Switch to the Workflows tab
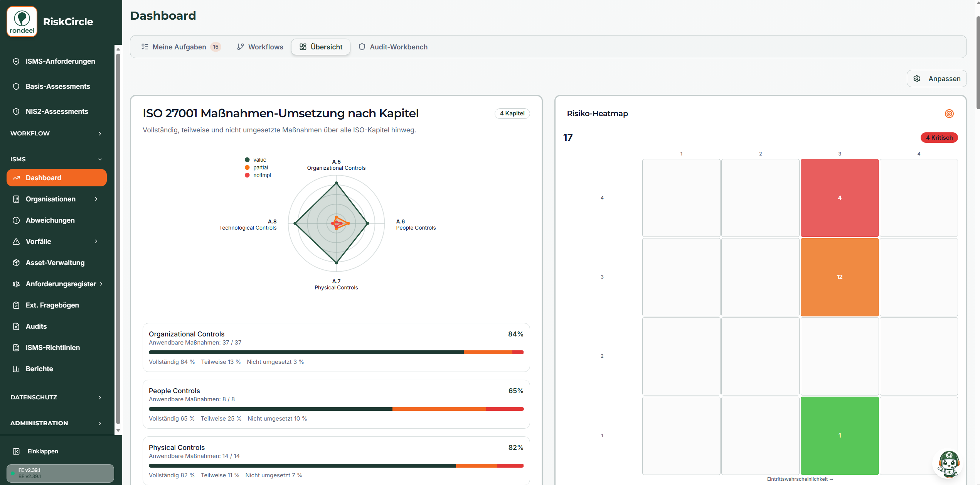The image size is (980, 485). (x=260, y=47)
